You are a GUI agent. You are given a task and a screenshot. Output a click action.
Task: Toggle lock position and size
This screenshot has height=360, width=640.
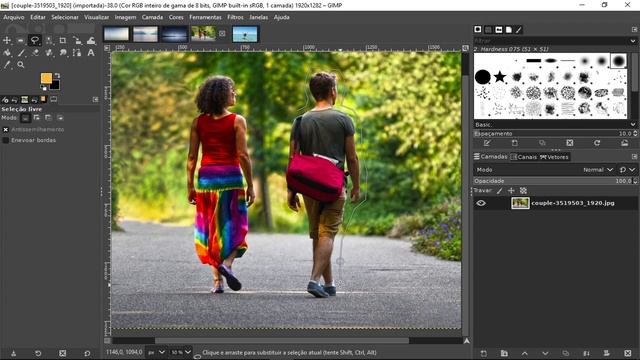tap(511, 191)
